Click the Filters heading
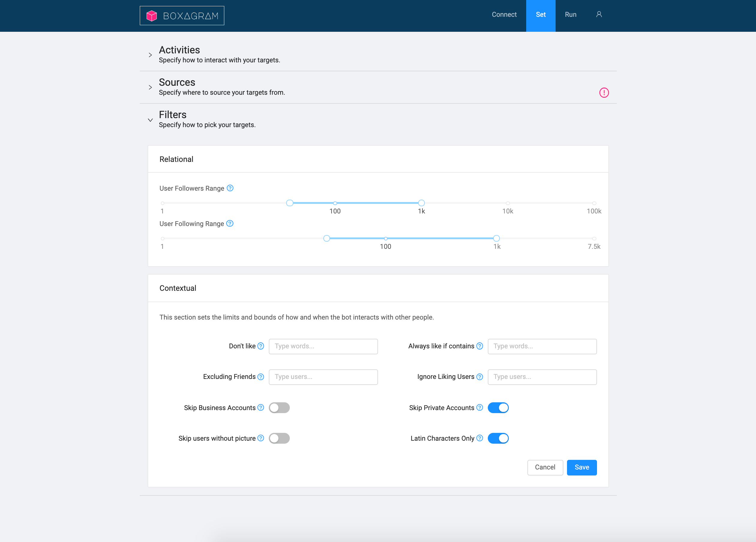Screen dimensions: 756x542 pyautogui.click(x=173, y=115)
